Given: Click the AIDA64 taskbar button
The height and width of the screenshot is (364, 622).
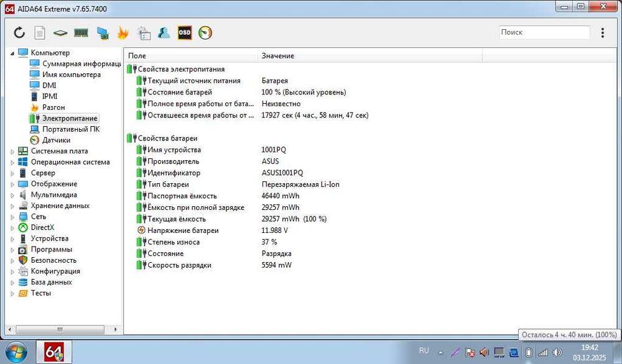Looking at the screenshot, I should [53, 352].
